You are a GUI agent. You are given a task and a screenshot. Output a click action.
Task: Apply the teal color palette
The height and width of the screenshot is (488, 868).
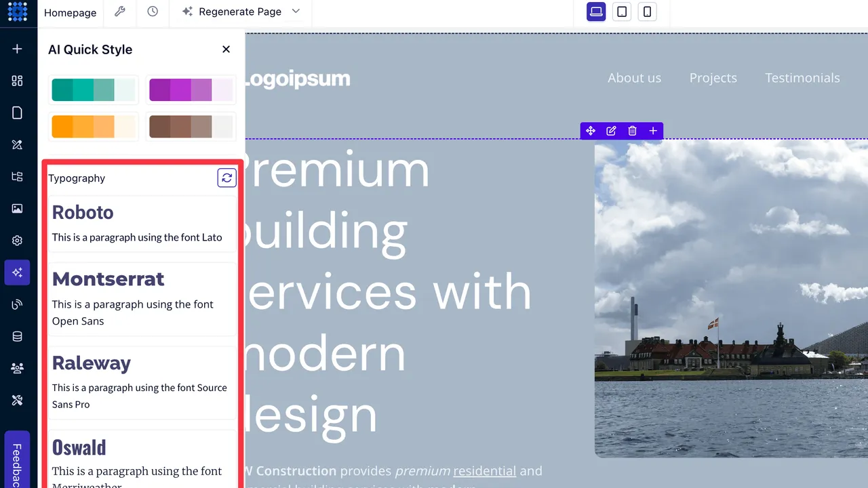pyautogui.click(x=94, y=89)
